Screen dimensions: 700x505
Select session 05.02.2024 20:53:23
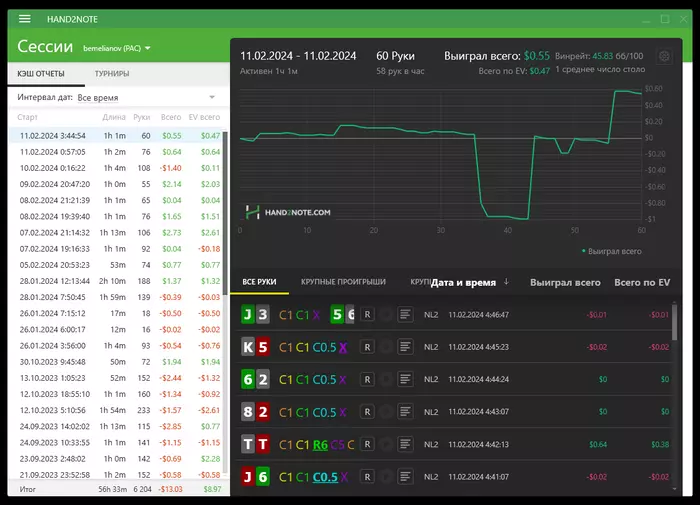coord(115,265)
